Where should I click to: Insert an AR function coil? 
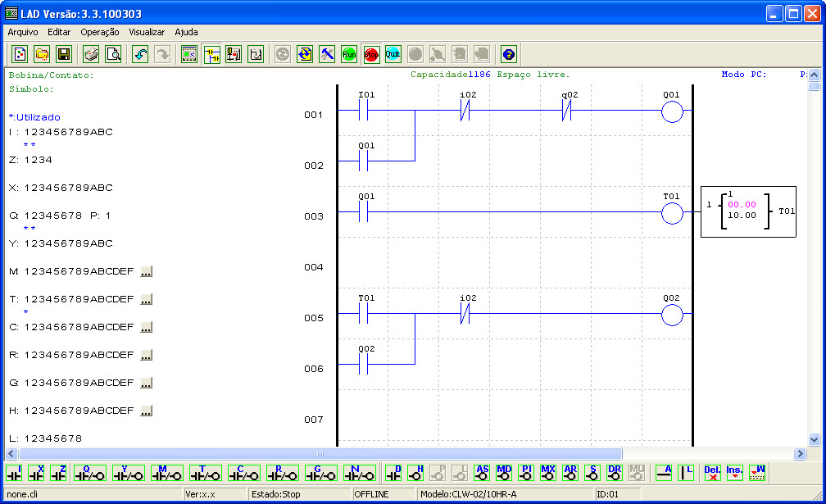point(570,473)
